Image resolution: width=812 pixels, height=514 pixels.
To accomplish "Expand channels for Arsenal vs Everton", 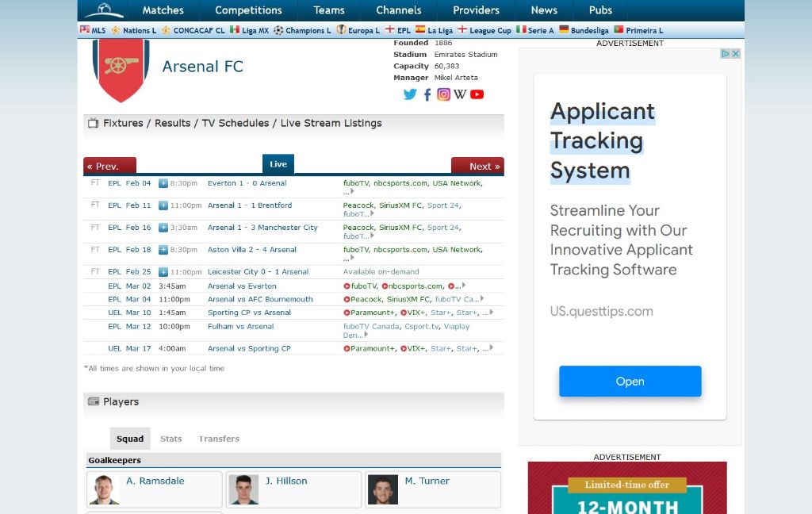I will (463, 285).
